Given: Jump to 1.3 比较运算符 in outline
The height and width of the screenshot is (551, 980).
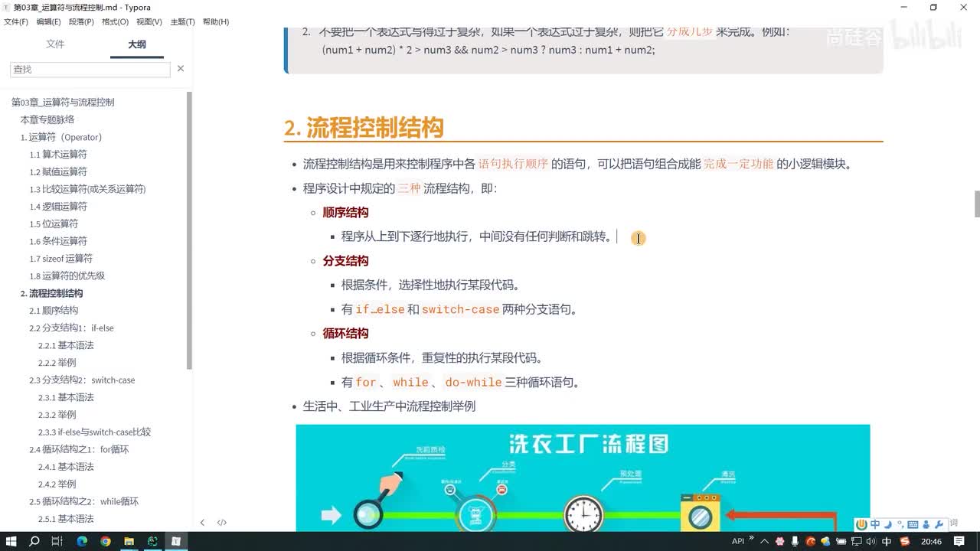Looking at the screenshot, I should coord(87,189).
